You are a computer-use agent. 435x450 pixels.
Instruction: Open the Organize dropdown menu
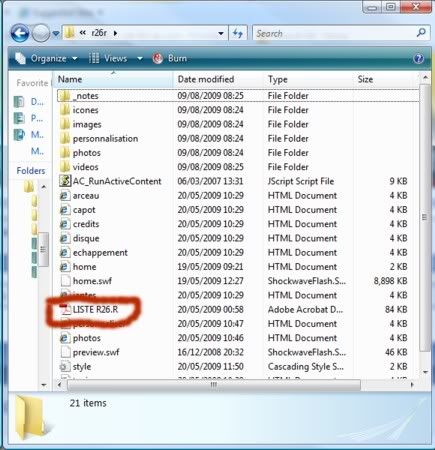point(46,59)
